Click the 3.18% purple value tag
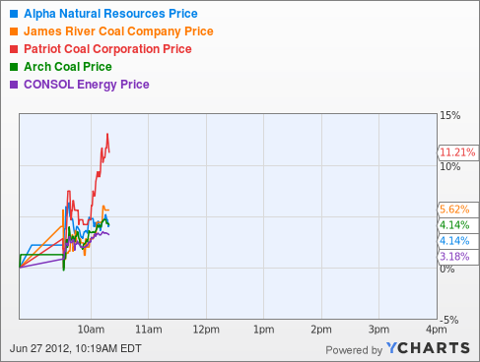Screen dimensions: 480x362 pos(458,256)
